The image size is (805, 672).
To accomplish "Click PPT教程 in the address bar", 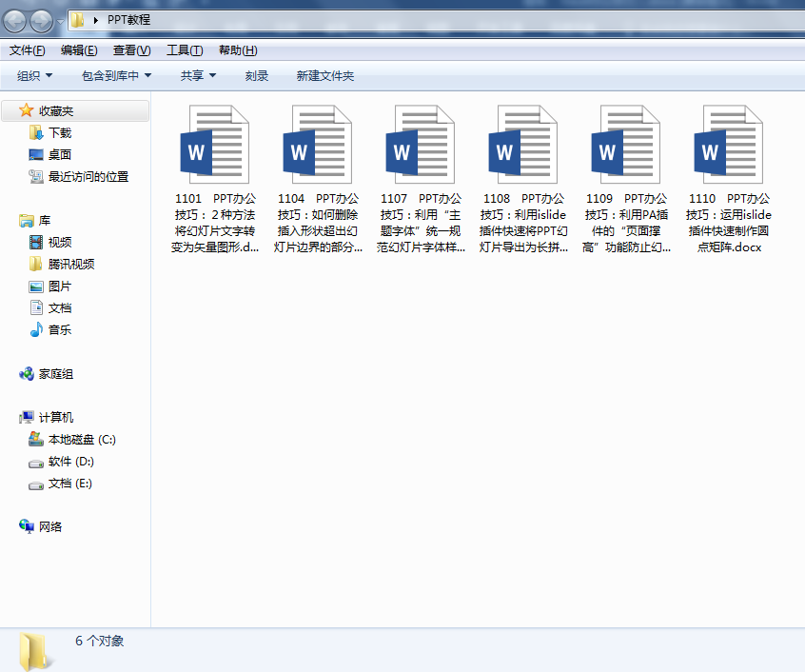I will pos(128,20).
